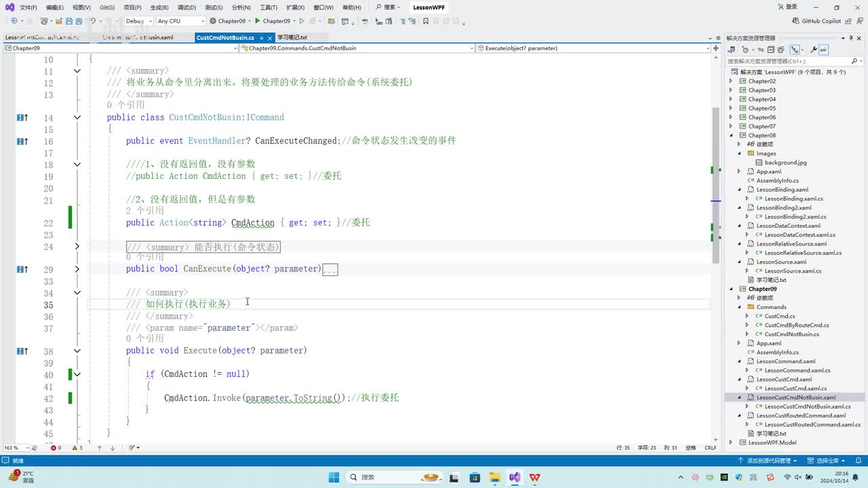Screen dimensions: 868x488
Task: Select CustCmd.cs in Solution Explorer
Action: (x=780, y=316)
